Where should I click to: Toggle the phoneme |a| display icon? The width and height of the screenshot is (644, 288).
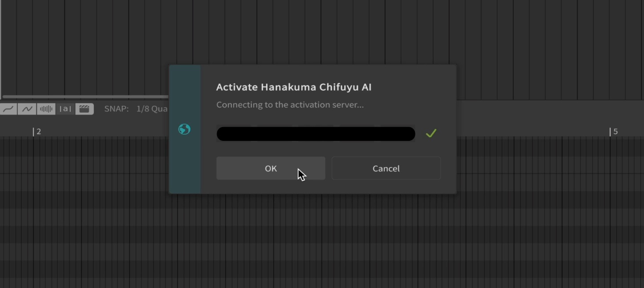[65, 109]
